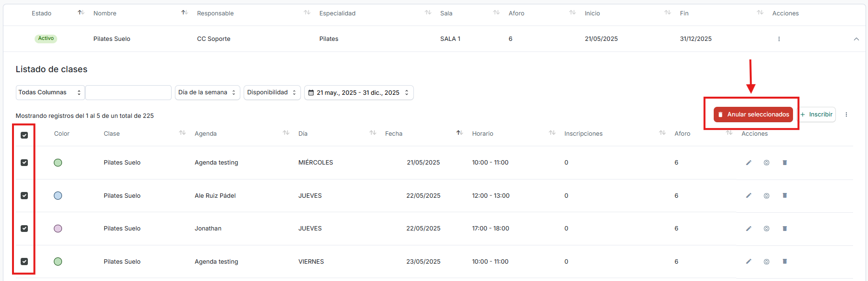This screenshot has width=868, height=281.
Task: Uncheck the VIERNES 23/05/2025 class checkbox
Action: 25,261
